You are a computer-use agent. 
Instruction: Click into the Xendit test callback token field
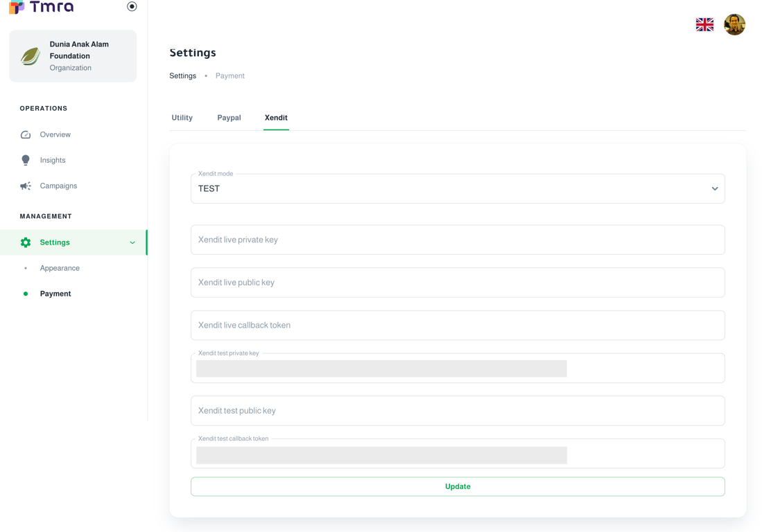[458, 453]
